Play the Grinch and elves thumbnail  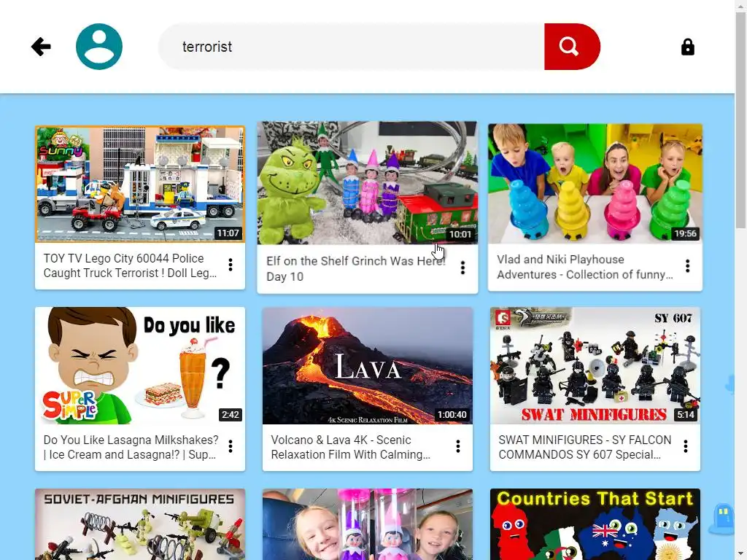pyautogui.click(x=368, y=183)
